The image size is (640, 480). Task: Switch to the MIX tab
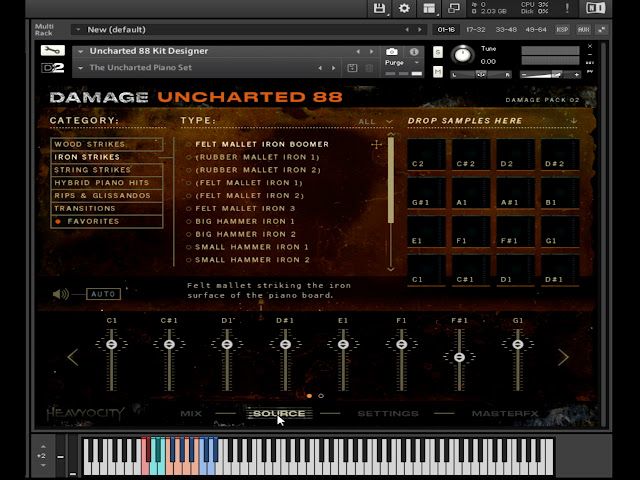click(191, 413)
